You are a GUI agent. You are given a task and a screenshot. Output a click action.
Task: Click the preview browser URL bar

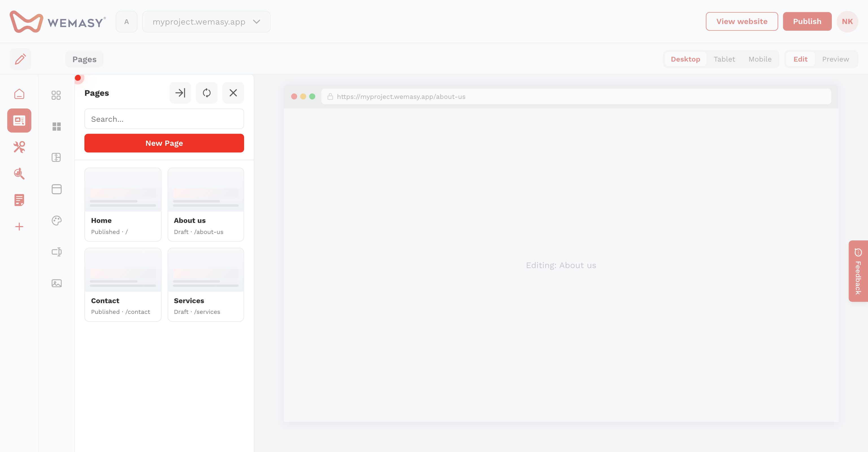point(576,97)
